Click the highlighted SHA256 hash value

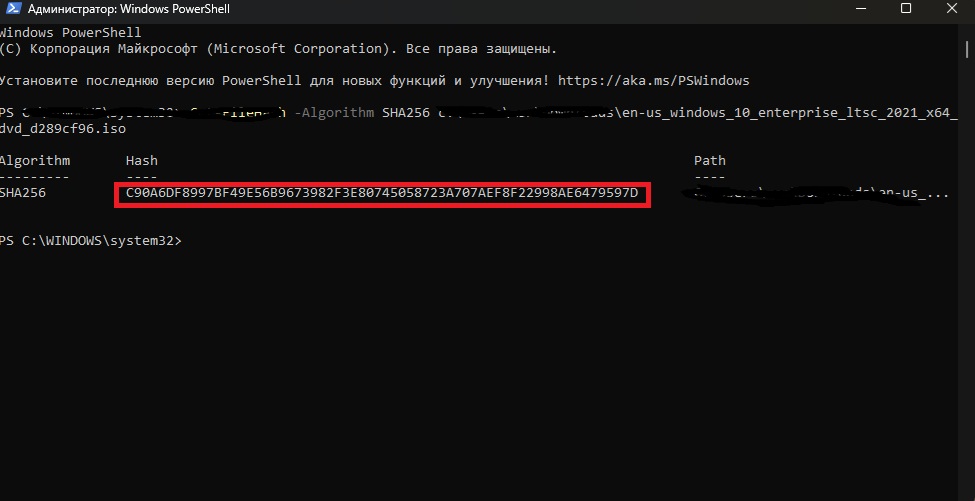[x=382, y=192]
